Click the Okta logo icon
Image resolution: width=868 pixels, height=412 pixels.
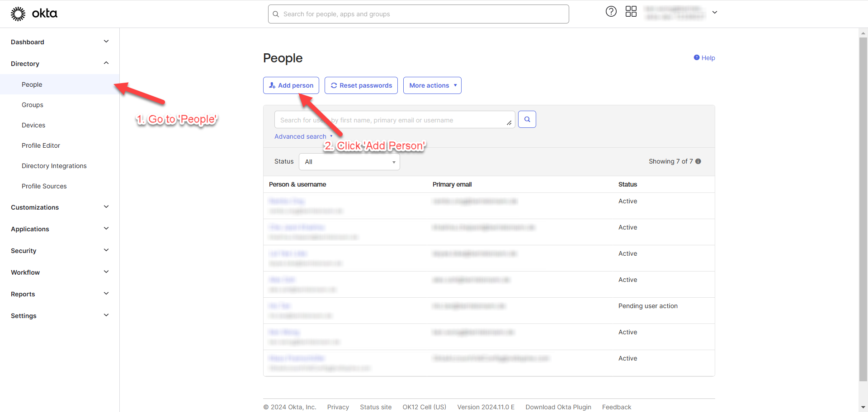[18, 14]
